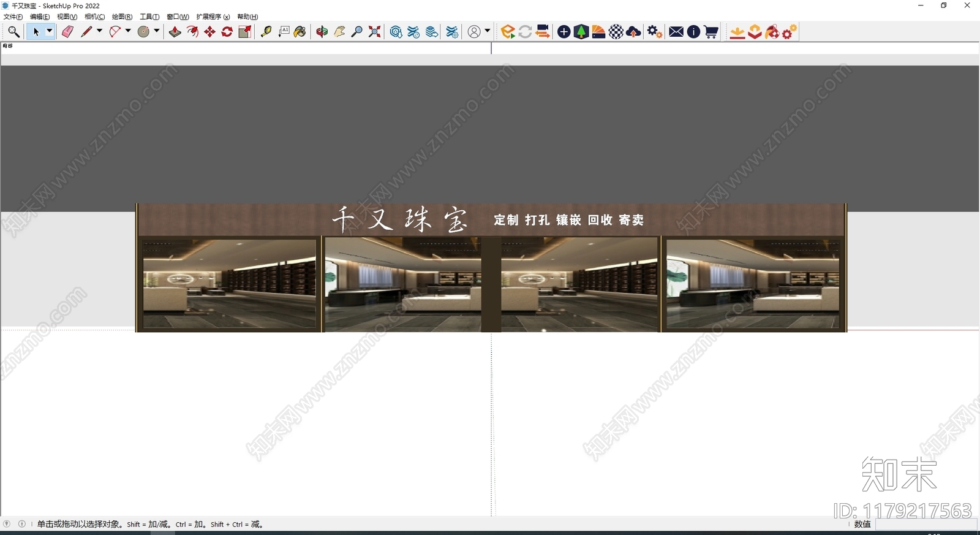Toggle Enscape live updates sync icon

pyautogui.click(x=525, y=32)
